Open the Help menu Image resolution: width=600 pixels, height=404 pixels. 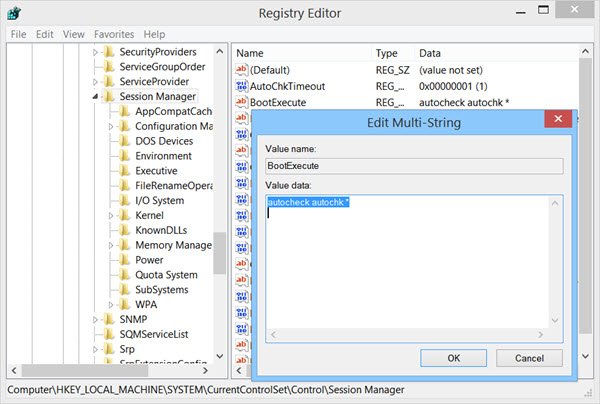click(x=154, y=34)
